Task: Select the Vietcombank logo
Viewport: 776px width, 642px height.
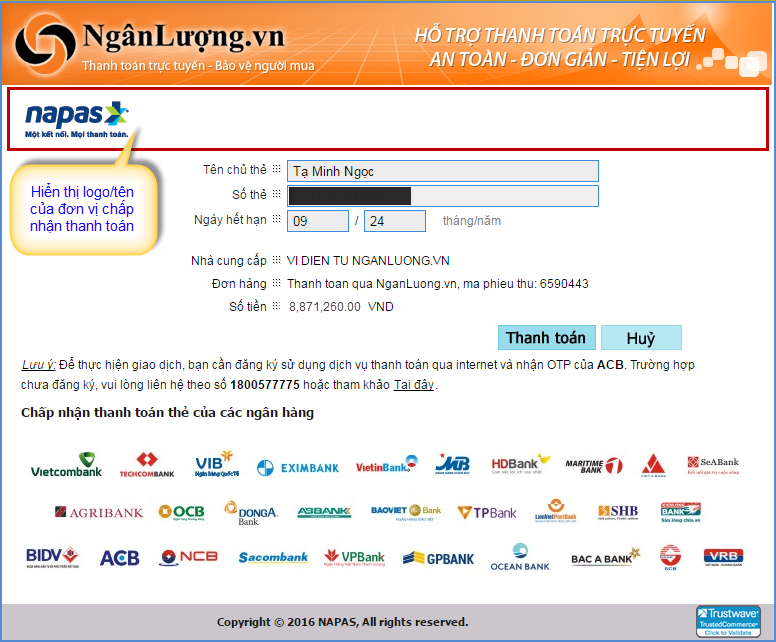Action: [66, 465]
